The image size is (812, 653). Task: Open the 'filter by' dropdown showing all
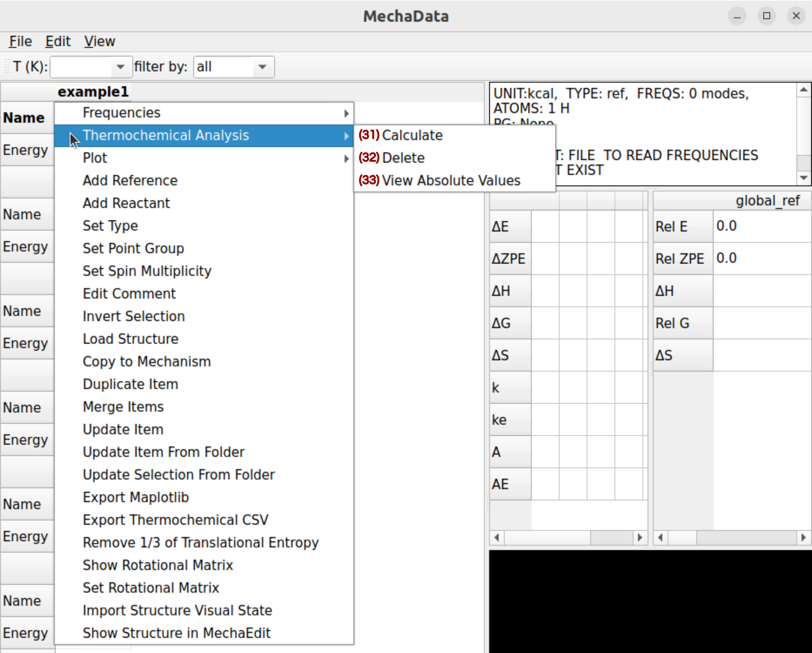pos(234,67)
